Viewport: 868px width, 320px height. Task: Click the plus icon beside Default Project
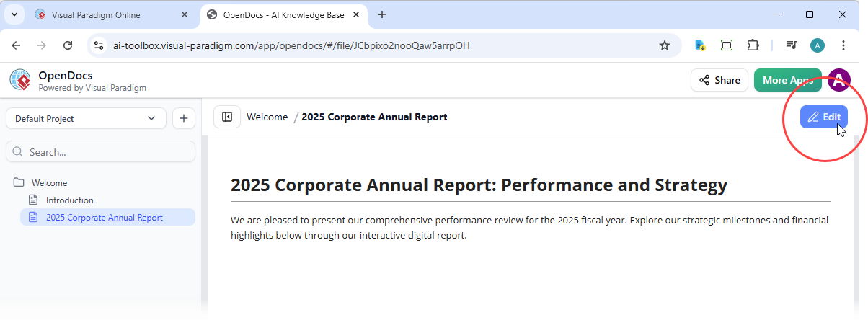pos(183,118)
